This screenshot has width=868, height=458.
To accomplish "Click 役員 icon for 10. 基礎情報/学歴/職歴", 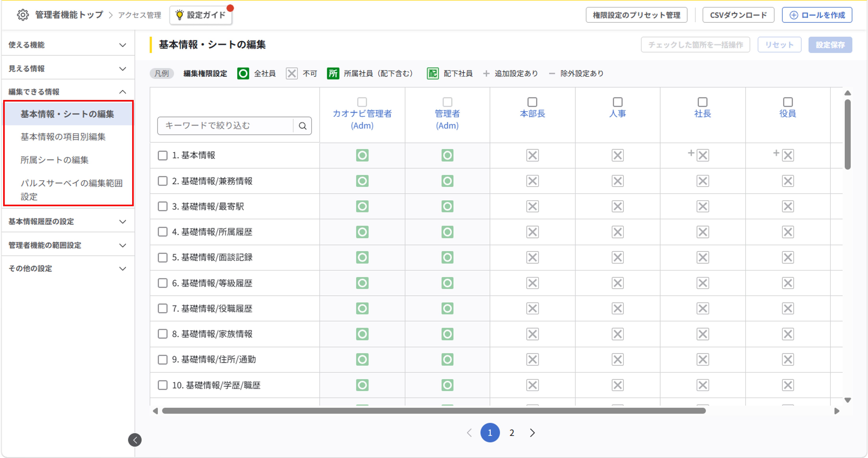I will tap(788, 385).
